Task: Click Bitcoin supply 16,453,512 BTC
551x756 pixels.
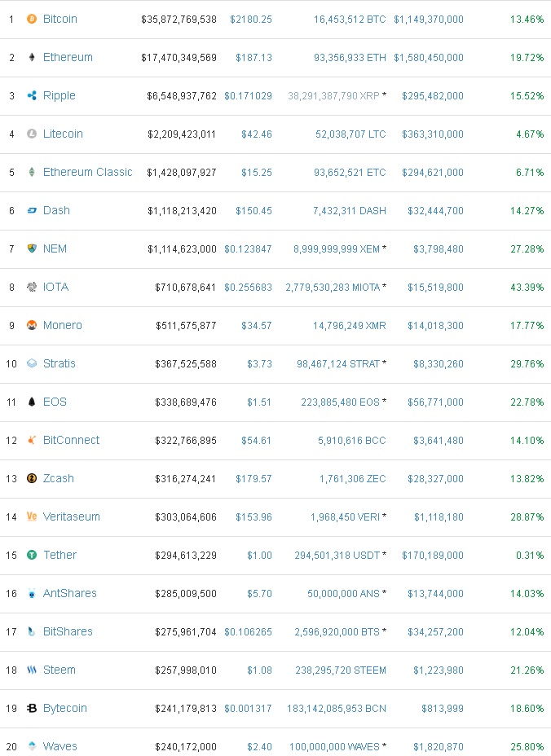Action: pyautogui.click(x=350, y=20)
